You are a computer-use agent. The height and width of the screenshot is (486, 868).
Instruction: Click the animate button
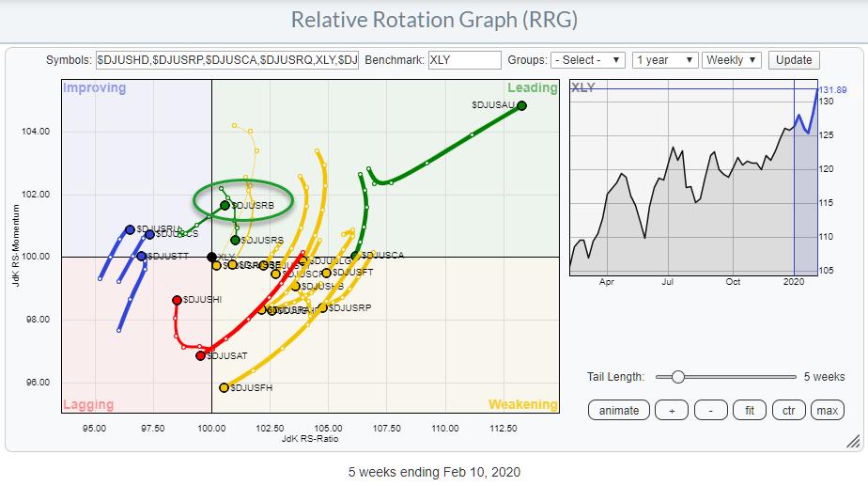tap(619, 410)
